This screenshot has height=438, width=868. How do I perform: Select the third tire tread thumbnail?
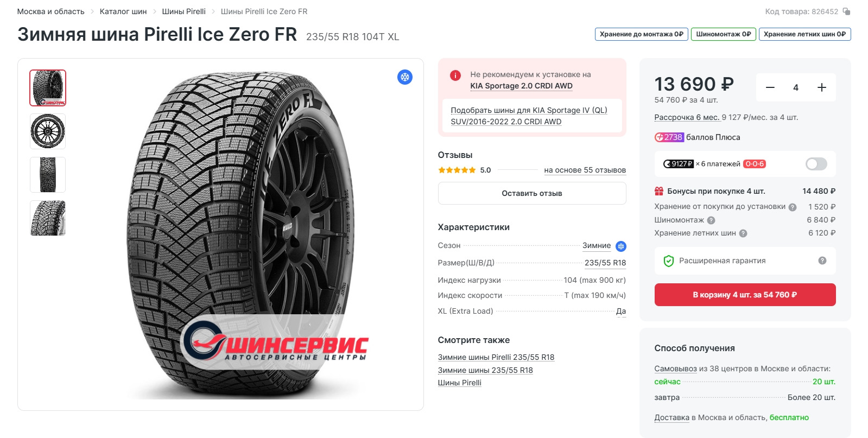[x=48, y=175]
